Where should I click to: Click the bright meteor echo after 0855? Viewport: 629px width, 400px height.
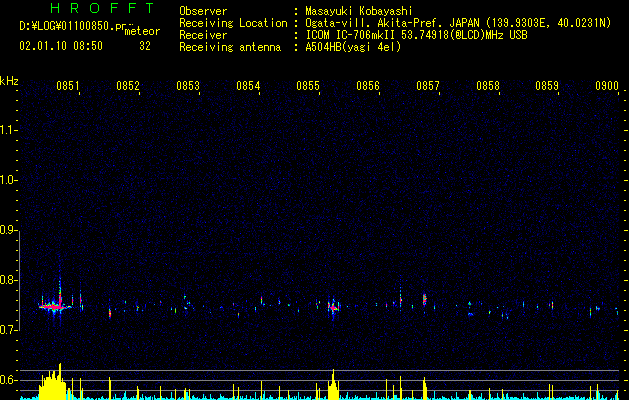[x=334, y=308]
